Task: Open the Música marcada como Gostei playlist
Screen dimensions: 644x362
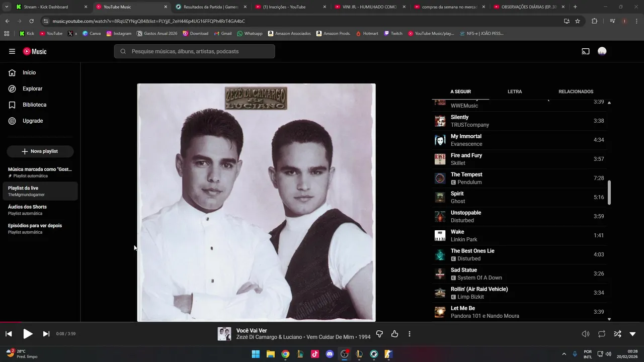Action: point(40,172)
